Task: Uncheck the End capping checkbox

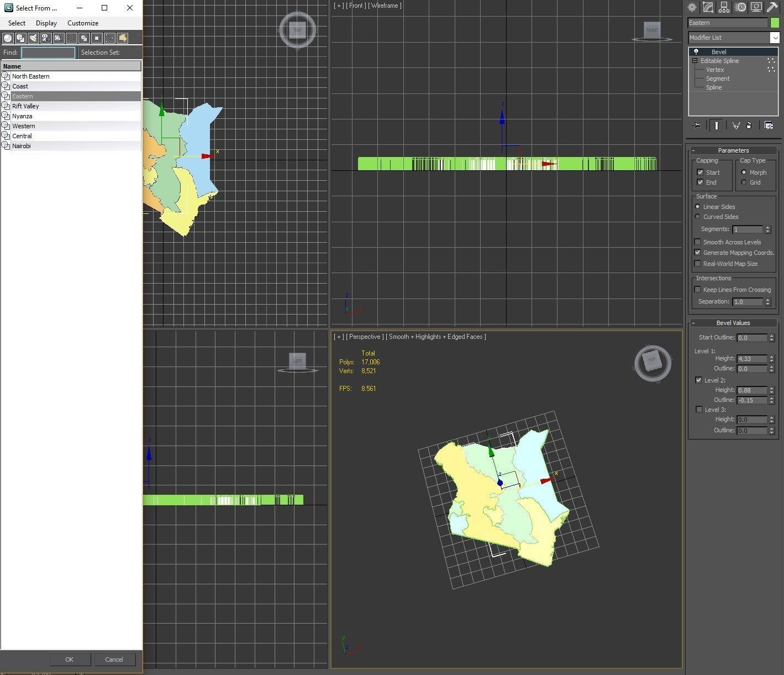Action: [700, 182]
